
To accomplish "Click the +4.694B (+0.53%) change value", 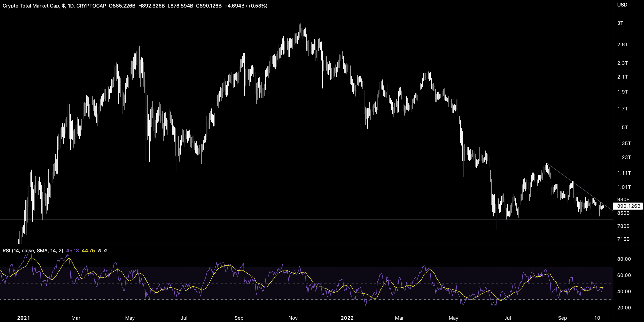I will tap(246, 6).
